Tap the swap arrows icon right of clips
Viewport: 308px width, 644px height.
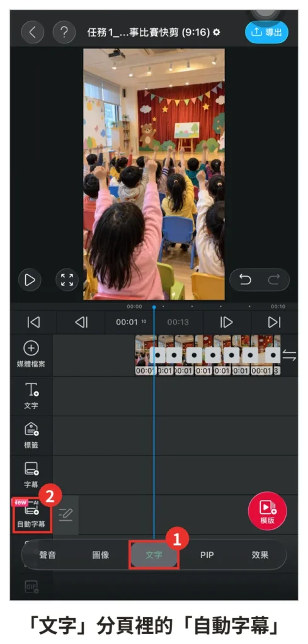tap(290, 355)
